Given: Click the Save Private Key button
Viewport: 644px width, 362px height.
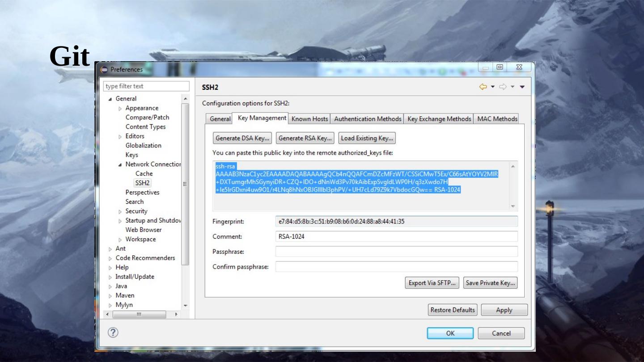Looking at the screenshot, I should click(x=490, y=283).
